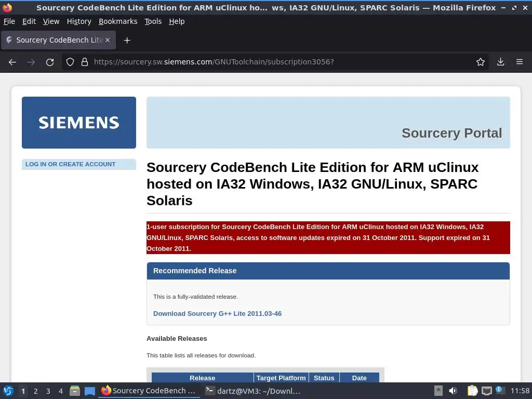Image resolution: width=532 pixels, height=399 pixels.
Task: Open the History menu
Action: pyautogui.click(x=79, y=21)
